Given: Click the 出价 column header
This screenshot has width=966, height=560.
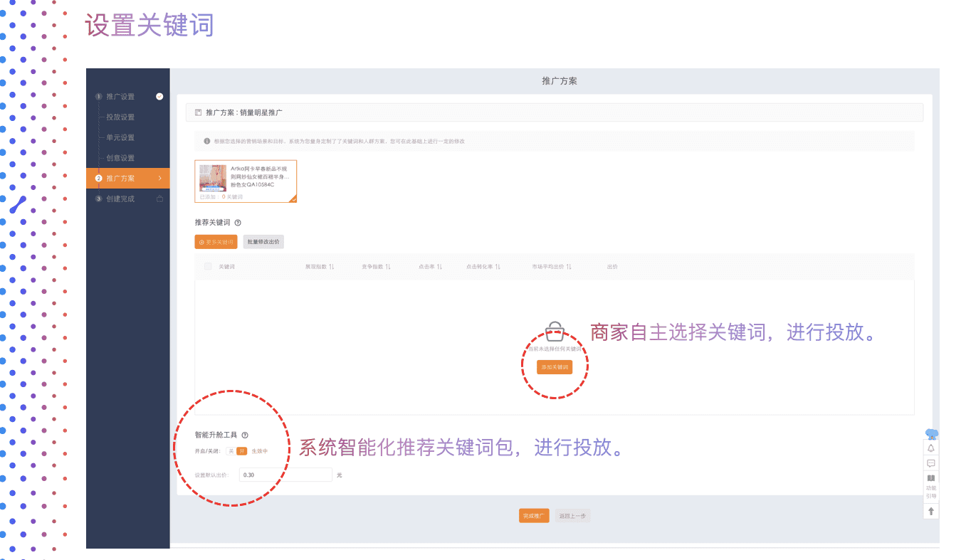Looking at the screenshot, I should click(x=612, y=267).
